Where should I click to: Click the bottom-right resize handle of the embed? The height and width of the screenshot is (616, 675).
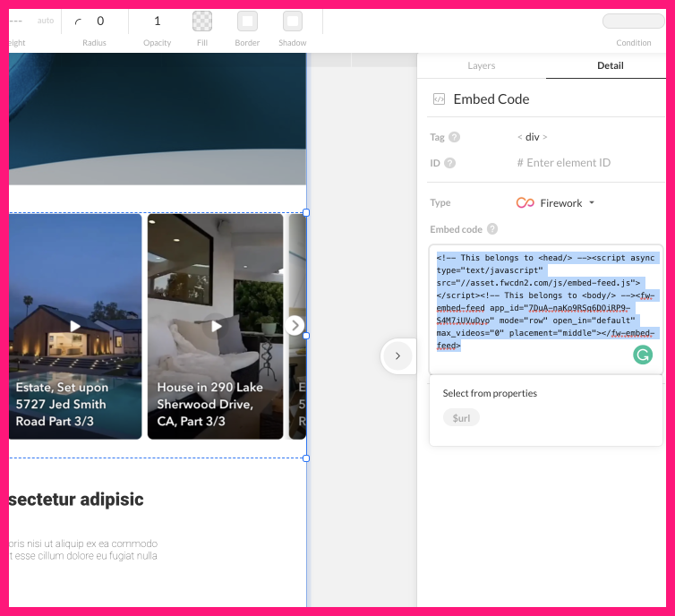[306, 458]
